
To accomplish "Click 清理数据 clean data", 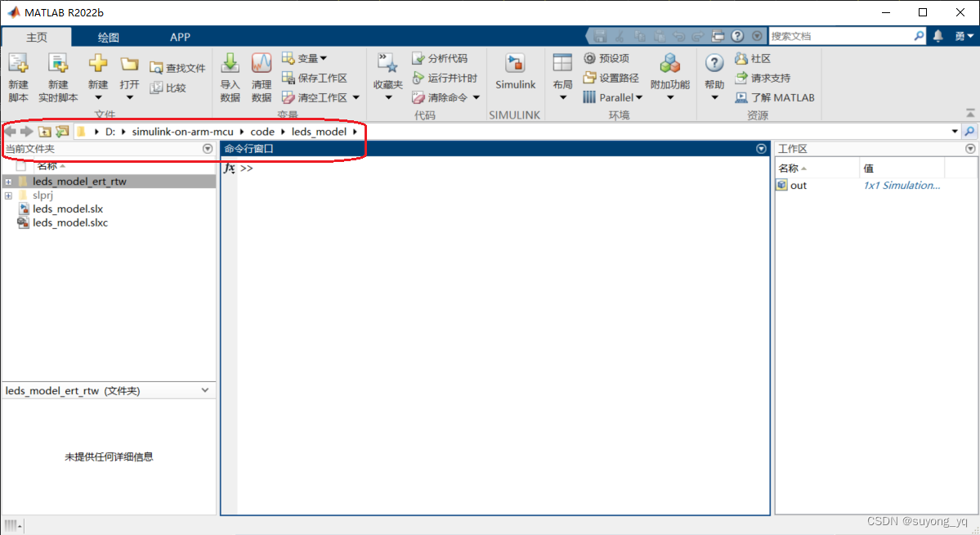I will coord(262,78).
